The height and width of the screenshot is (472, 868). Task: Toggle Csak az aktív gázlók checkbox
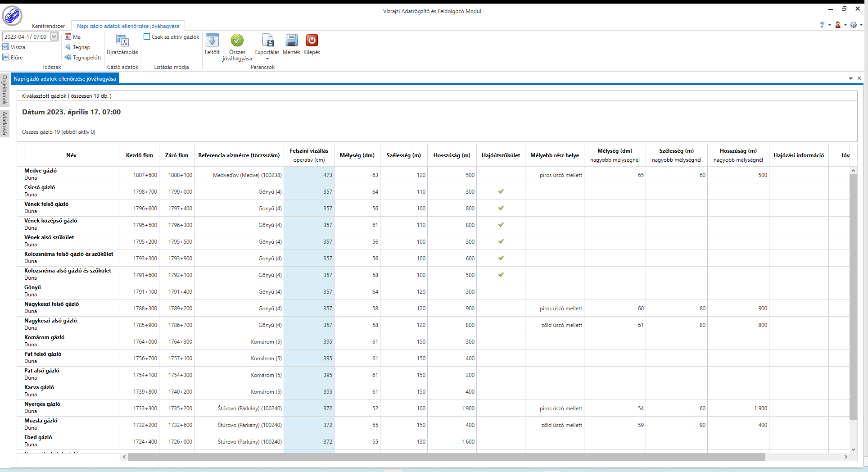pyautogui.click(x=147, y=37)
